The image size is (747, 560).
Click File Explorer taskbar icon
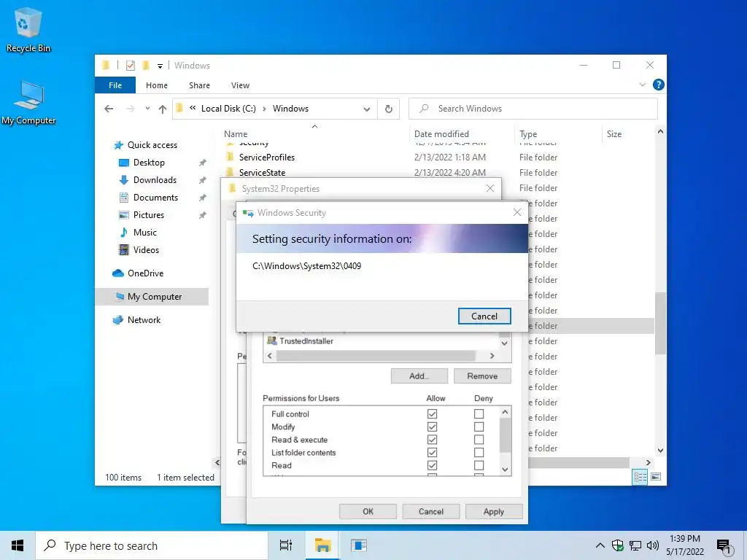coord(322,545)
